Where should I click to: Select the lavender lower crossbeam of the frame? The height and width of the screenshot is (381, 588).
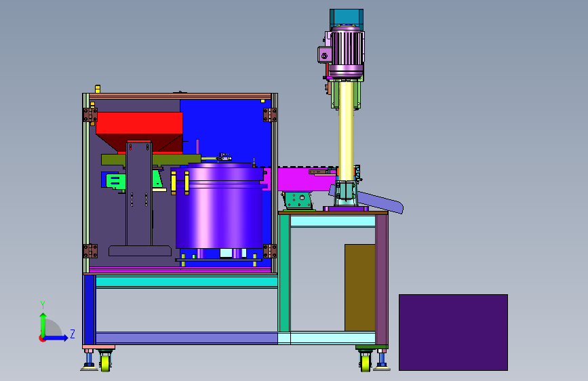187,338
